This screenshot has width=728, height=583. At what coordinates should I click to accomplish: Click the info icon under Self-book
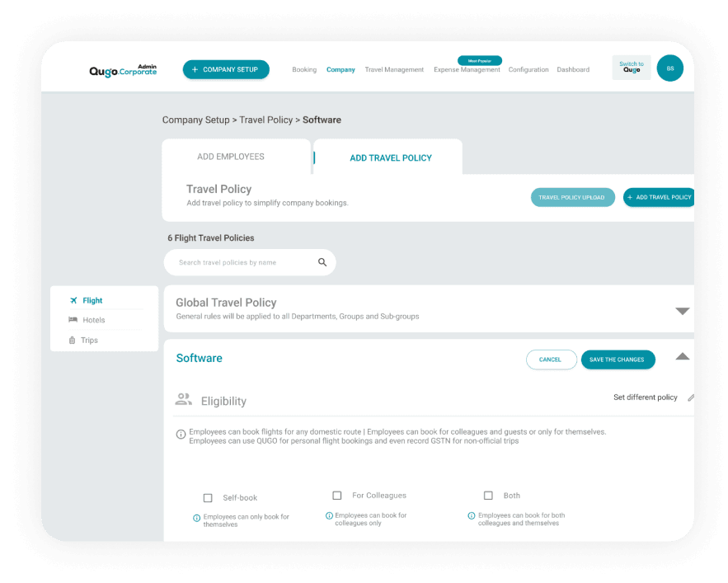(196, 518)
